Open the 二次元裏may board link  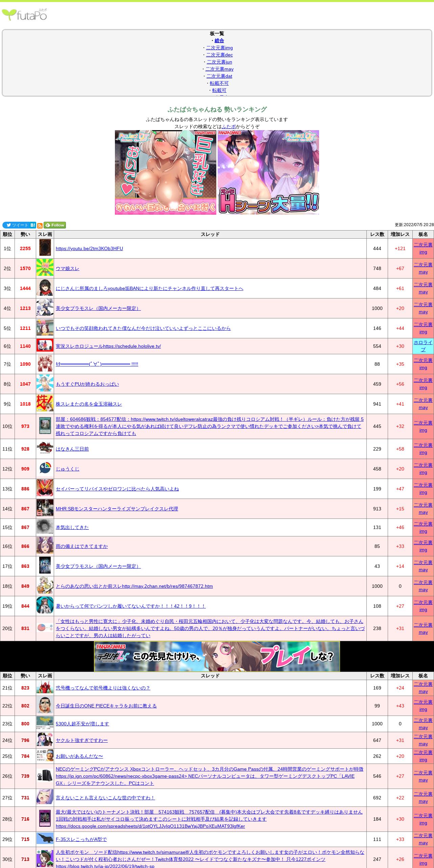[219, 69]
